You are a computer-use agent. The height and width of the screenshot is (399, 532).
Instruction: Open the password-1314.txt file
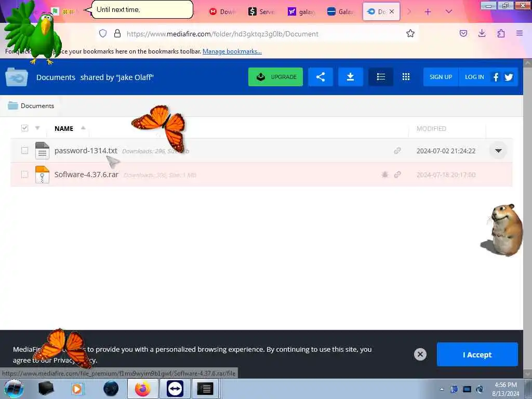click(86, 151)
